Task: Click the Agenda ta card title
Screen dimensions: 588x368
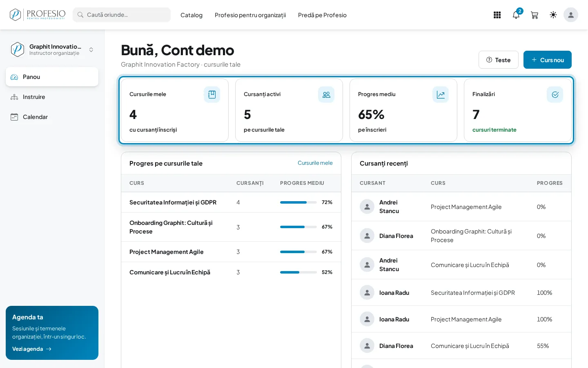Action: pos(28,317)
